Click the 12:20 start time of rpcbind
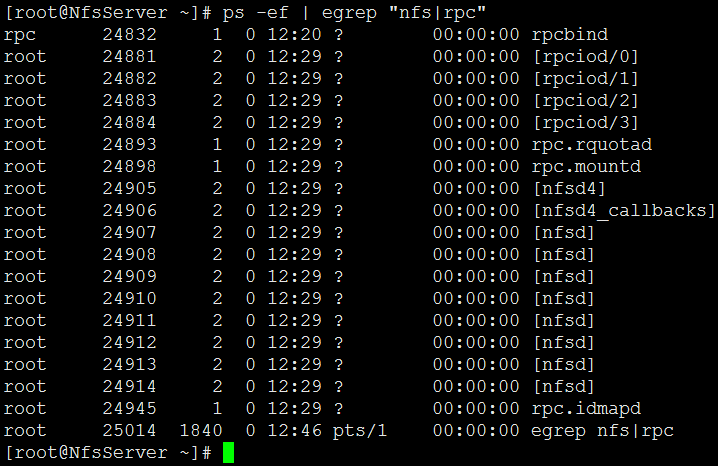Viewport: 718px width, 466px height. click(x=295, y=34)
